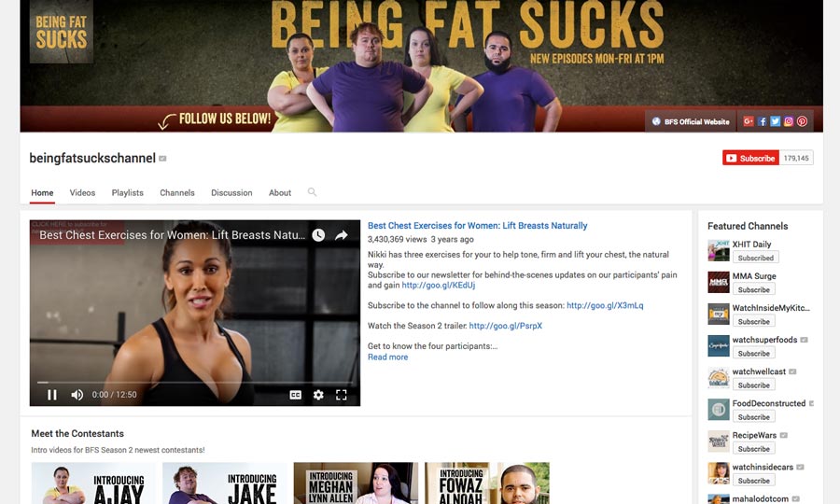This screenshot has height=504, width=840.
Task: Click the 179,145 subscriber count
Action: [x=796, y=158]
